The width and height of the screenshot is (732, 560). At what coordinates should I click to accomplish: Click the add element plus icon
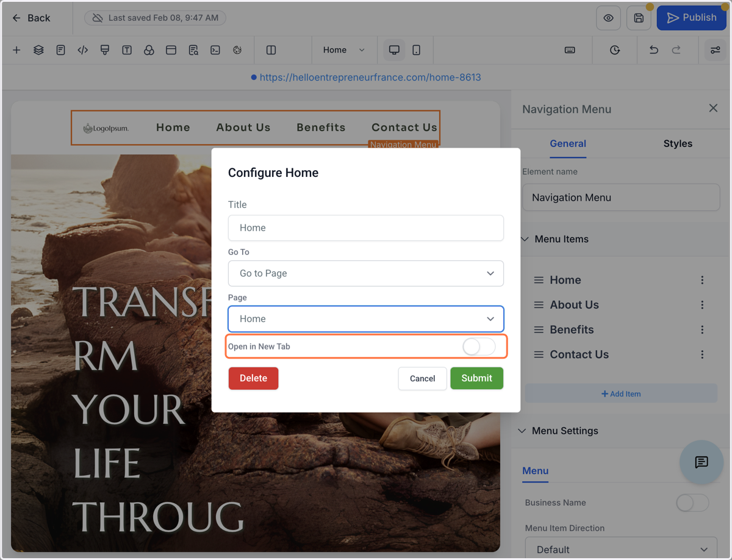click(16, 50)
